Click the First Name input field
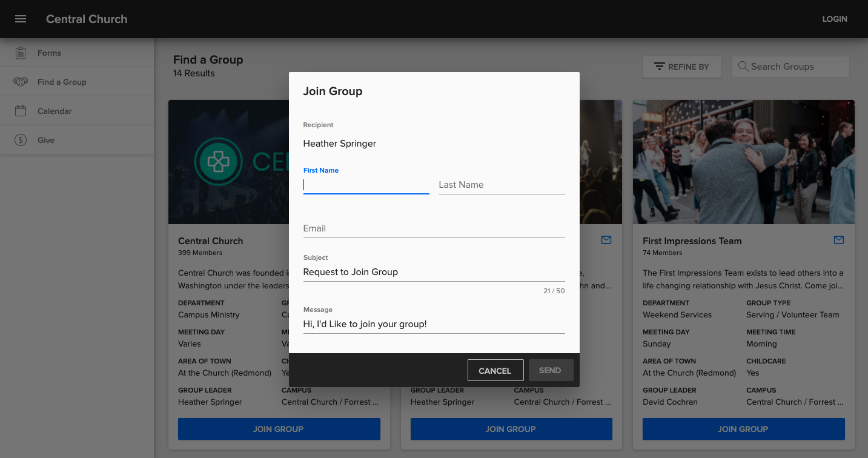The height and width of the screenshot is (458, 868). pyautogui.click(x=366, y=185)
